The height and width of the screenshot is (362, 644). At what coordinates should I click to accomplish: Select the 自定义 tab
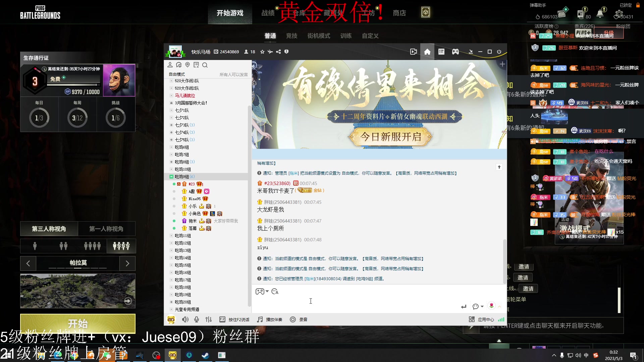click(x=370, y=36)
